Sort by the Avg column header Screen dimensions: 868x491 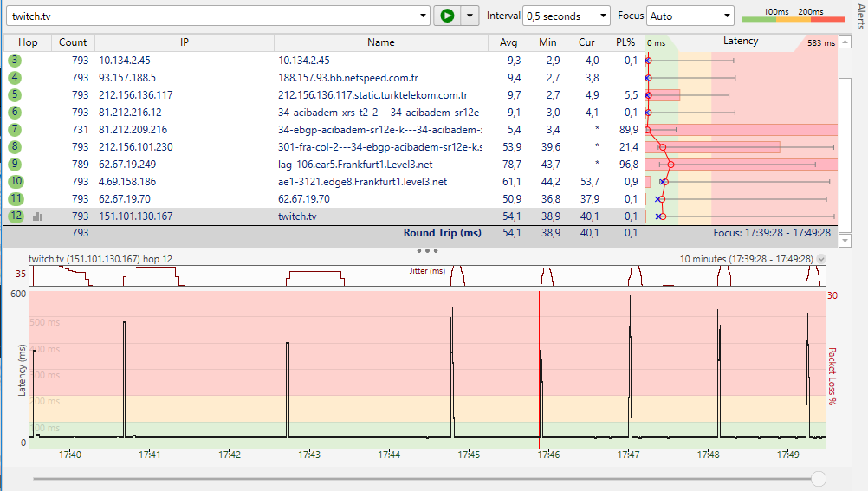(x=508, y=42)
